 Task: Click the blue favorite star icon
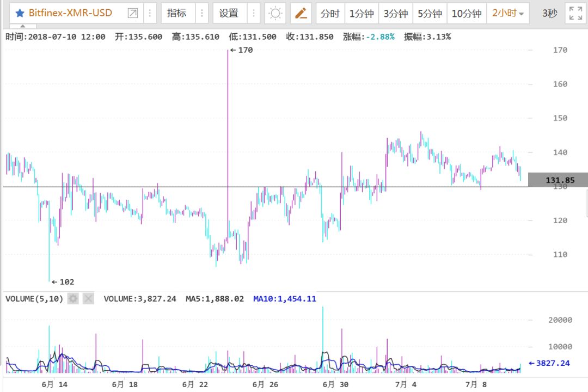(20, 13)
